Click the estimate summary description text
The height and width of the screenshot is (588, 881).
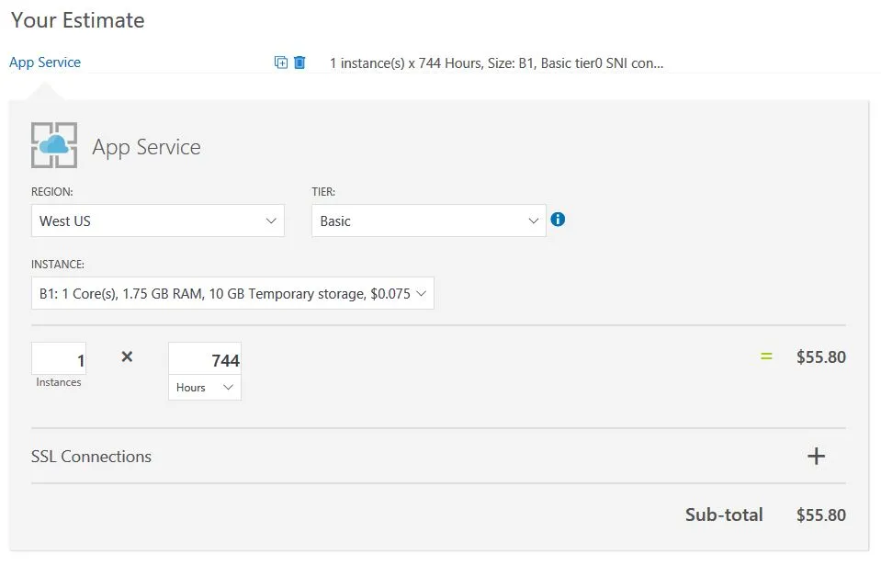496,63
